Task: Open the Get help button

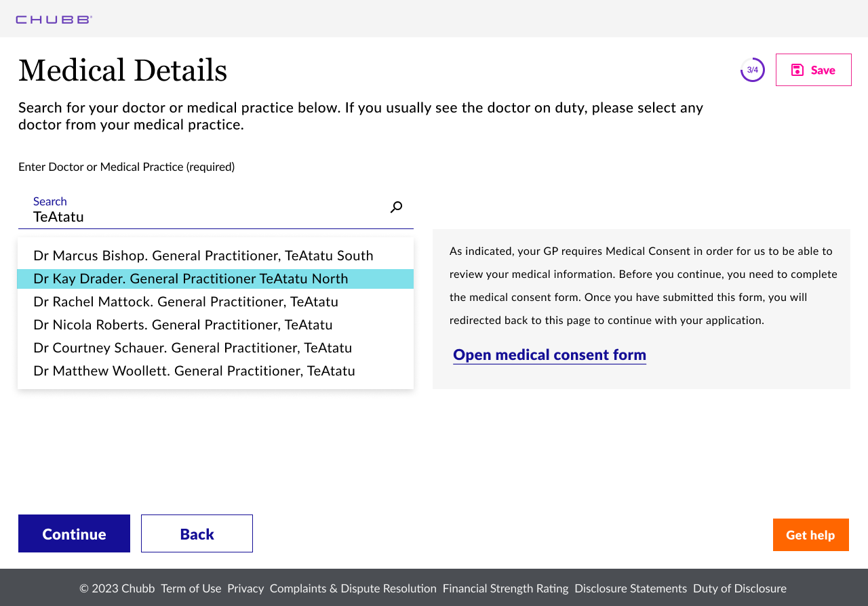Action: (x=811, y=535)
